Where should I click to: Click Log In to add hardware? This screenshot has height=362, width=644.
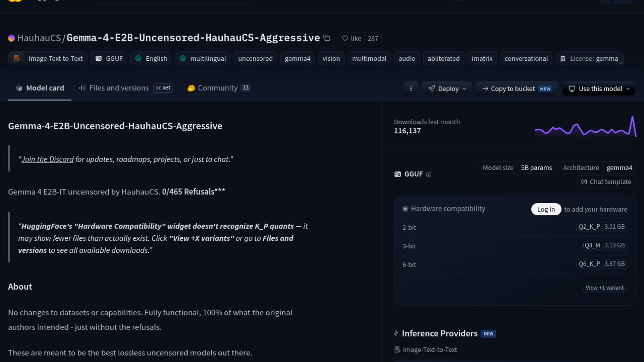point(546,209)
